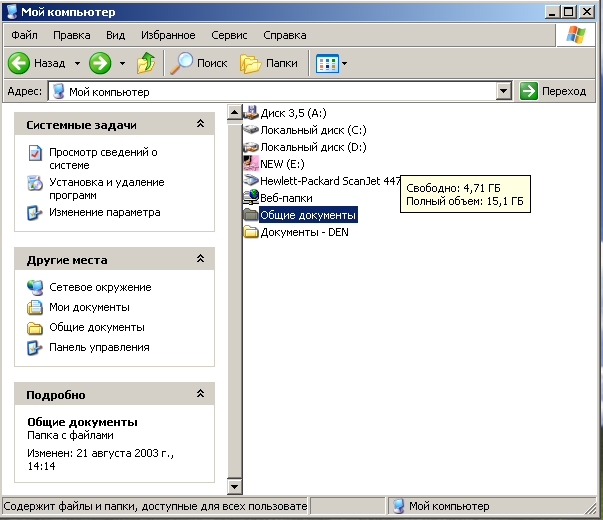Open address bar dropdown list
Screen dimensions: 603x520
coord(503,92)
